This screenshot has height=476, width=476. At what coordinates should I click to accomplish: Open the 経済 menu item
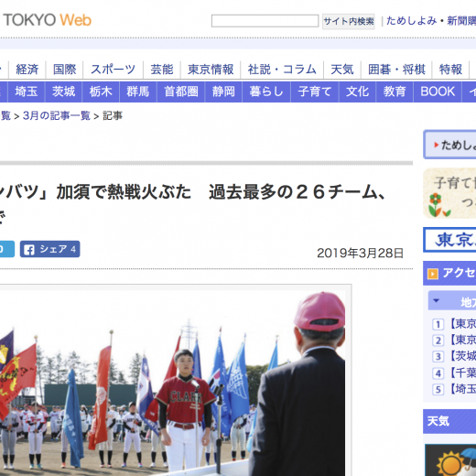point(27,70)
